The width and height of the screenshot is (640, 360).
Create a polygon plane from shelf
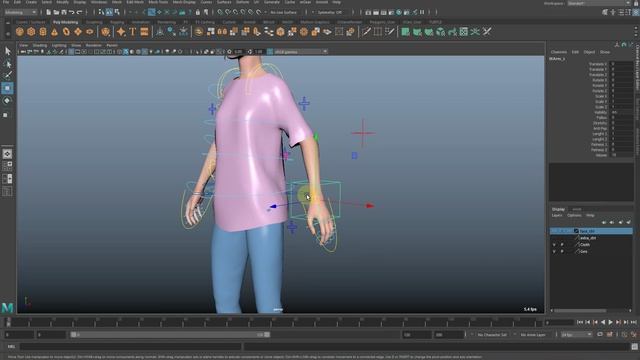78,31
